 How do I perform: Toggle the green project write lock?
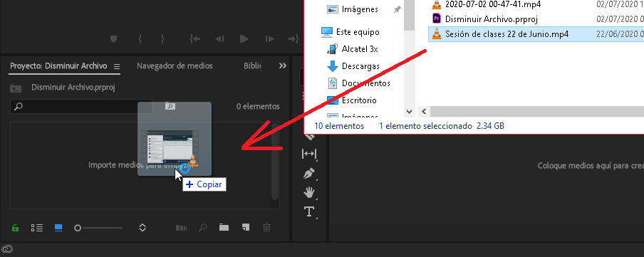click(x=15, y=228)
